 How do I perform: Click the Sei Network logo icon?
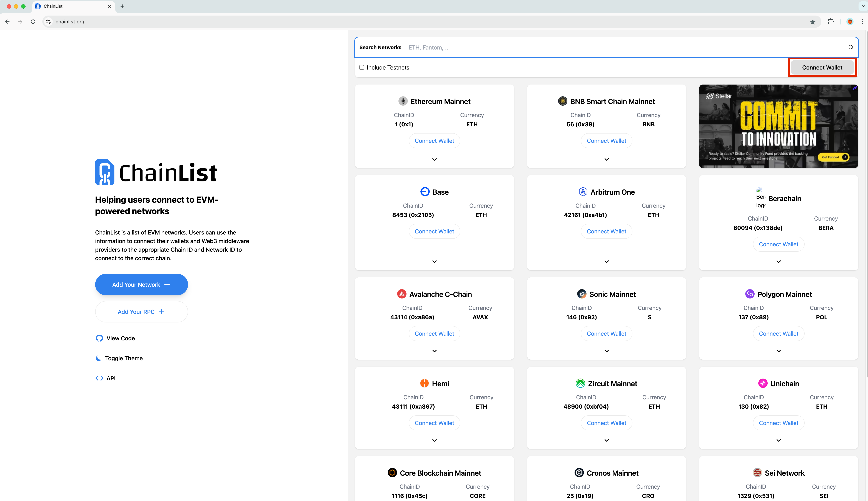point(757,473)
